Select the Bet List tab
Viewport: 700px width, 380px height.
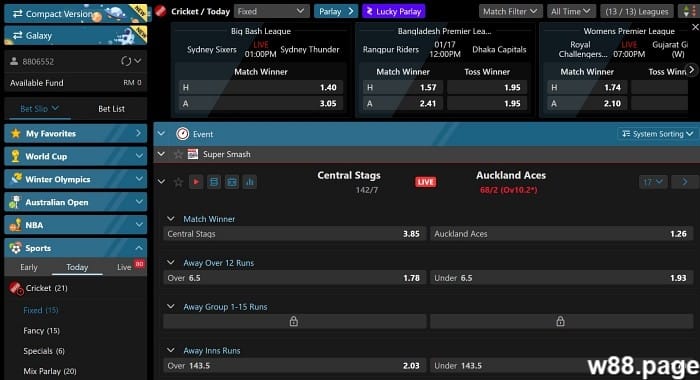point(111,109)
